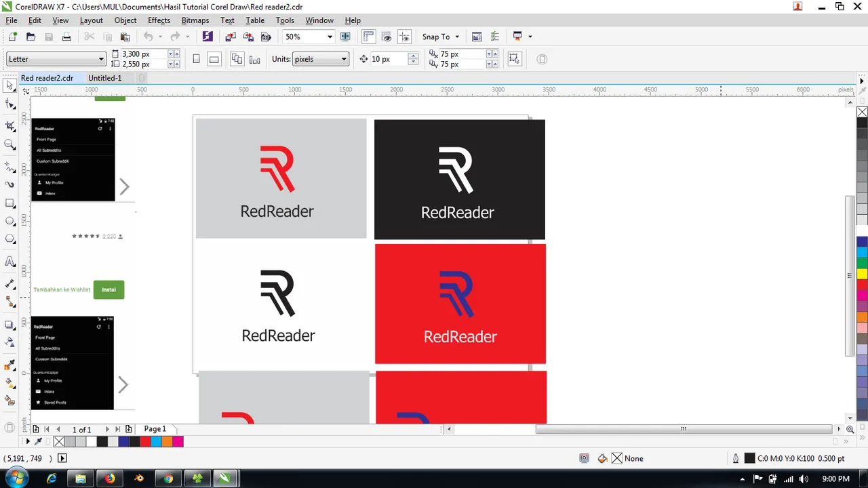Expand the Redo history arrow

(x=187, y=37)
